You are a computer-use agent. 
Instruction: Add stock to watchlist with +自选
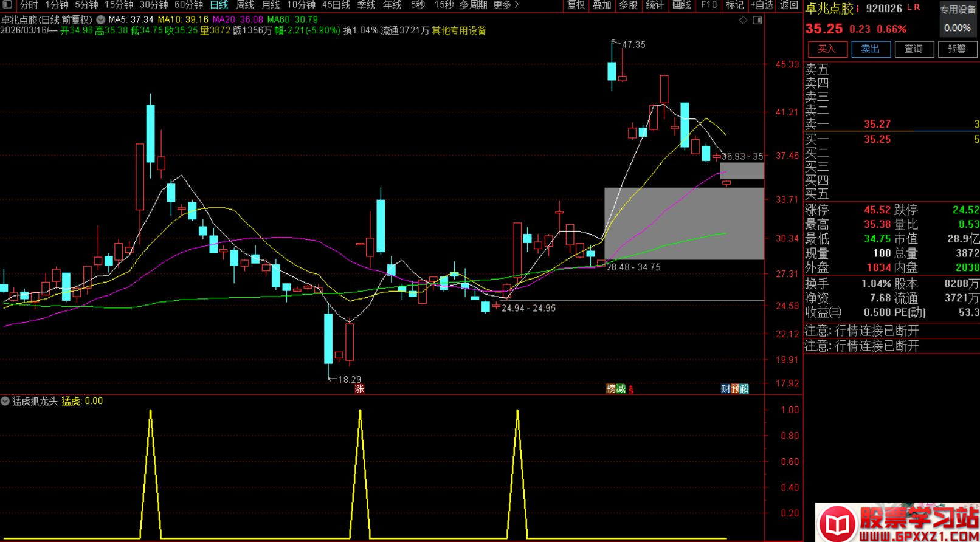tap(762, 5)
